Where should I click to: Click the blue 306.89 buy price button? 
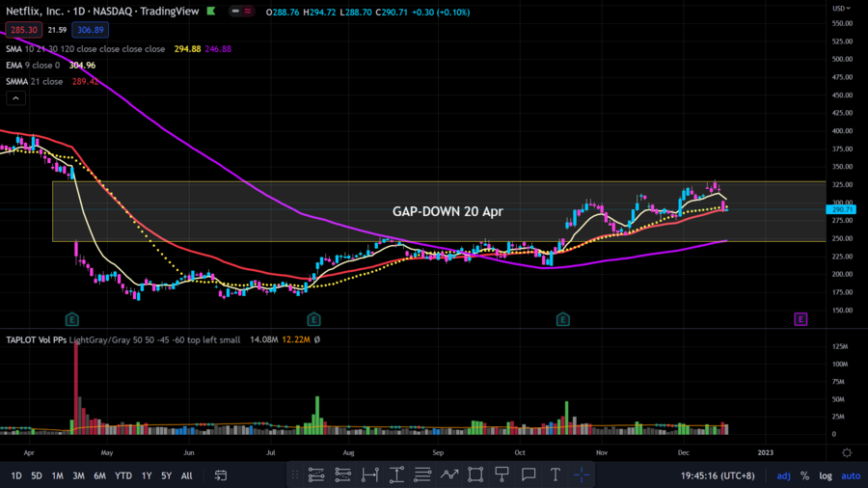[x=91, y=30]
